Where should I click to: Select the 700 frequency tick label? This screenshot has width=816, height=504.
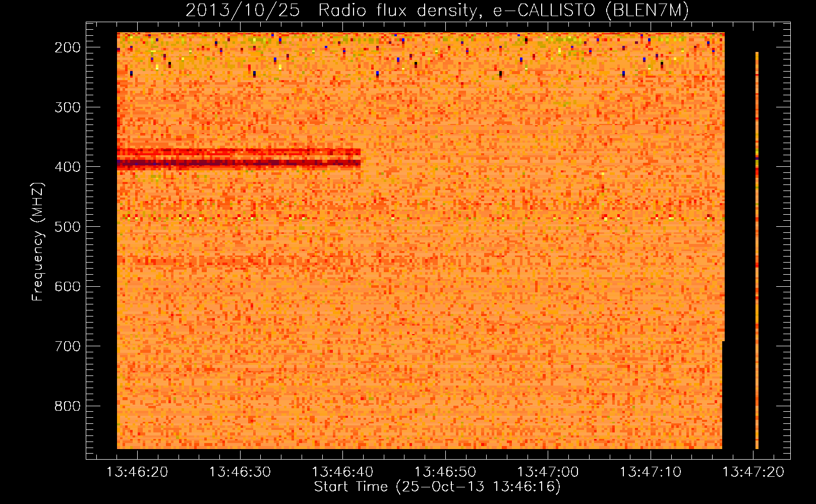[67, 346]
